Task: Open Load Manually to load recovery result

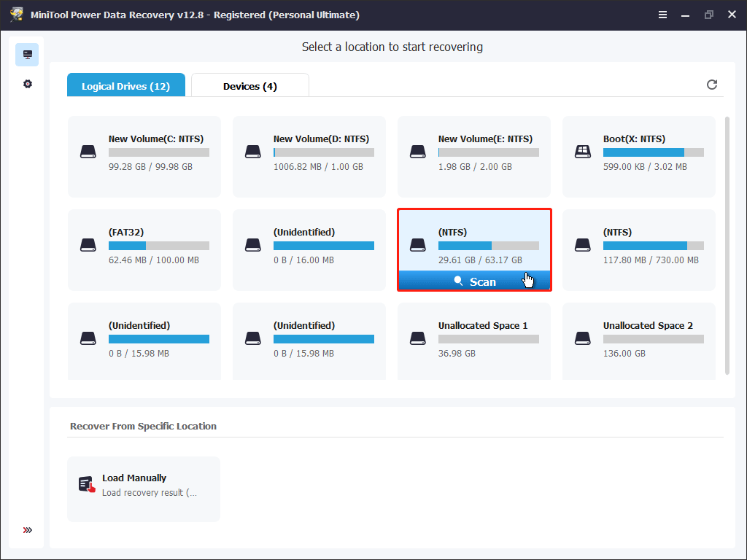Action: point(143,489)
